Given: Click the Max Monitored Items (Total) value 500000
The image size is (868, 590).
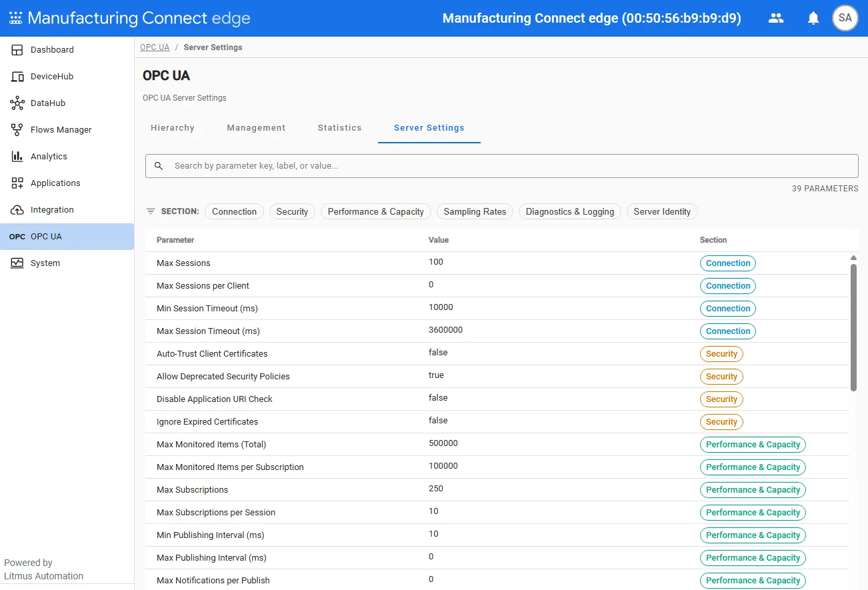Looking at the screenshot, I should point(443,443).
